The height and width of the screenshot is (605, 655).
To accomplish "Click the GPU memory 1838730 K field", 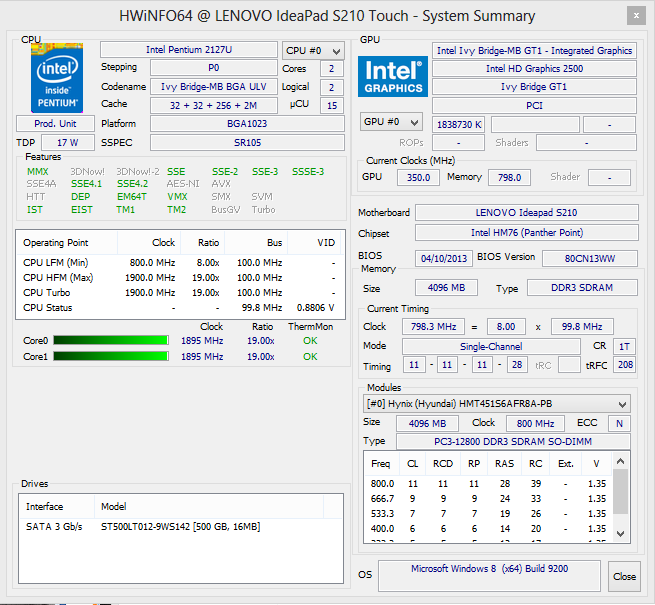I will 459,125.
